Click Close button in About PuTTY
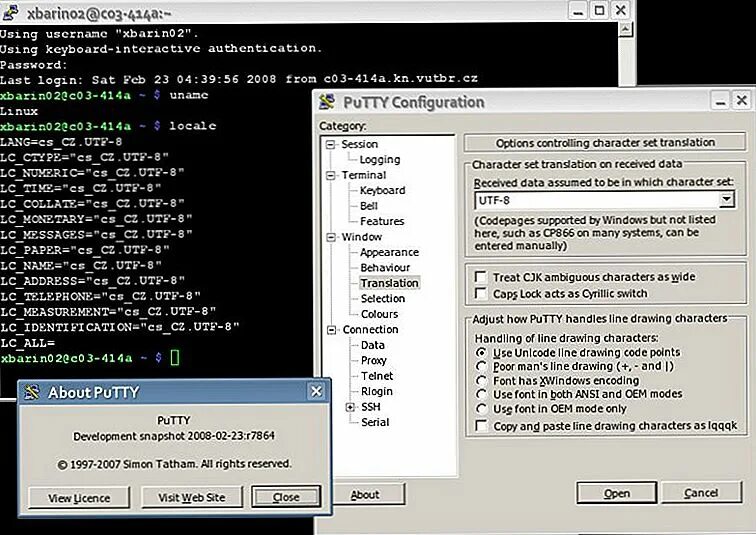756x535 pixels. point(286,496)
